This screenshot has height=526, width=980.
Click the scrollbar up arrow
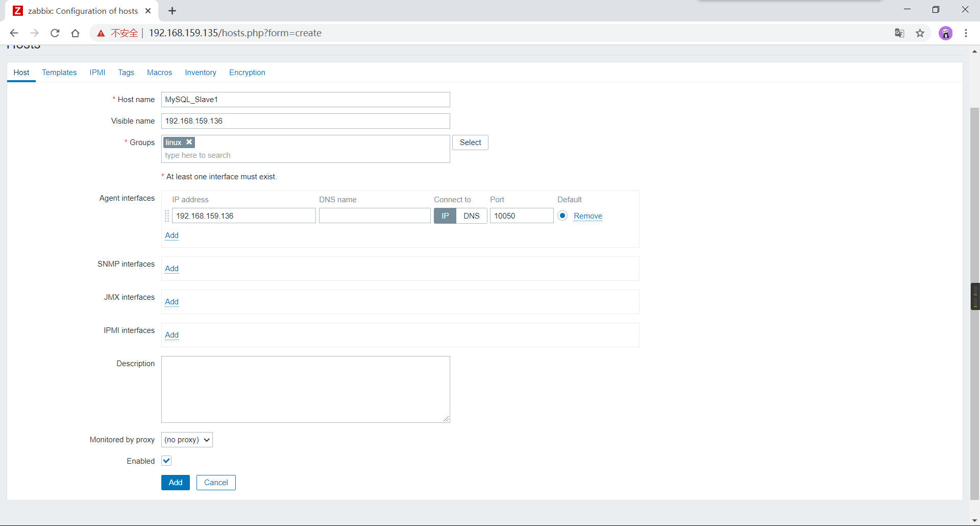point(975,51)
